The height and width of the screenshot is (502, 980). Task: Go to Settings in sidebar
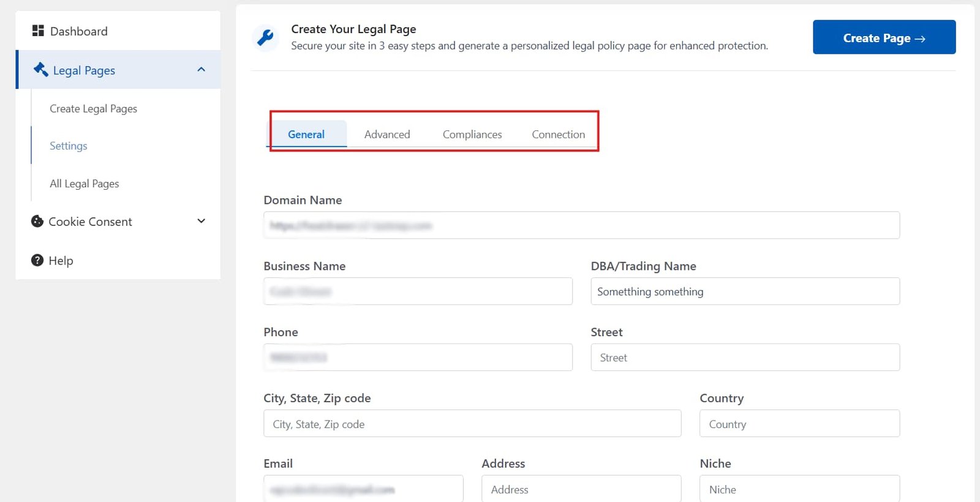(69, 146)
